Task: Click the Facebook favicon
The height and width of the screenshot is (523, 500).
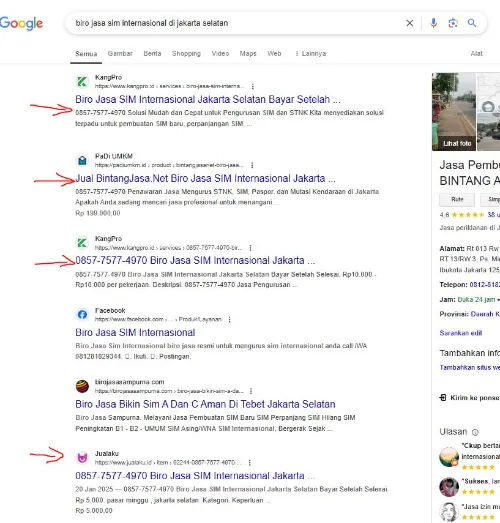Action: click(82, 315)
